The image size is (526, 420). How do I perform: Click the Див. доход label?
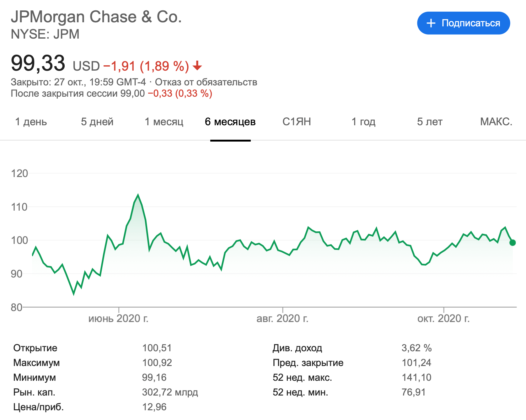click(x=298, y=348)
